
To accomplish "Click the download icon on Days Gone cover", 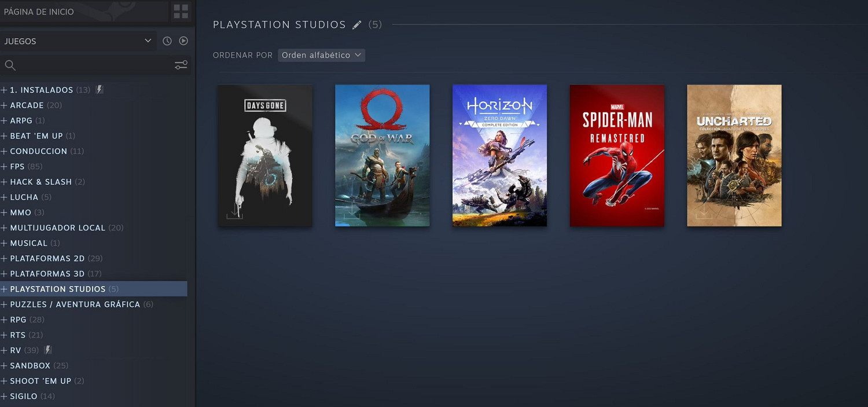I will (234, 212).
